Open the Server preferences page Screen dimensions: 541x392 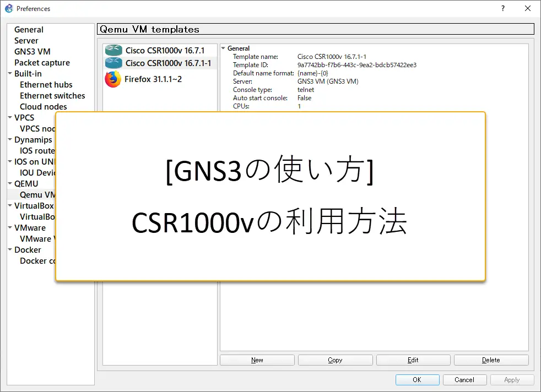[x=26, y=41]
